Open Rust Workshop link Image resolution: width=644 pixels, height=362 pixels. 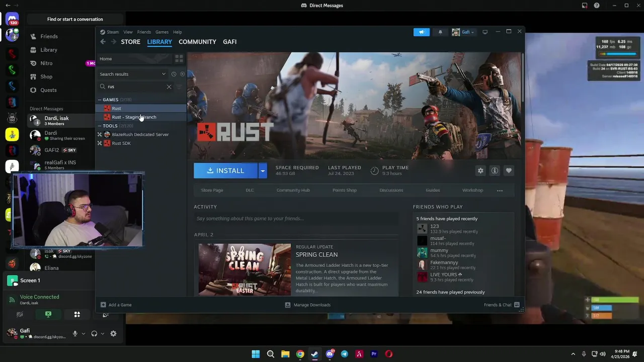(472, 190)
